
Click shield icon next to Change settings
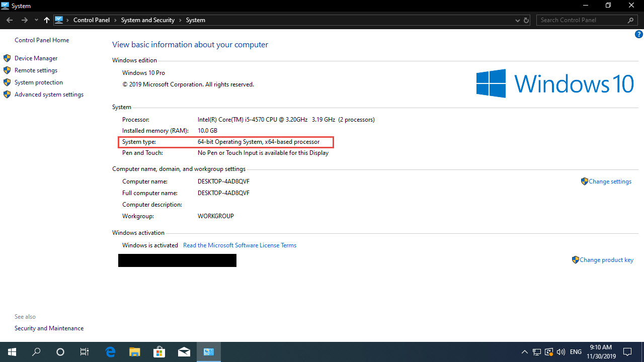(584, 182)
